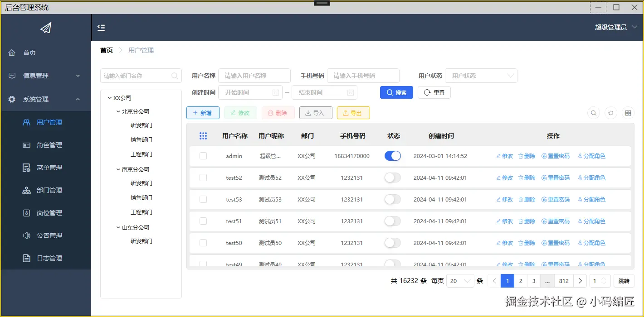Open 日志管理 in the sidebar
The image size is (644, 317).
pyautogui.click(x=45, y=258)
